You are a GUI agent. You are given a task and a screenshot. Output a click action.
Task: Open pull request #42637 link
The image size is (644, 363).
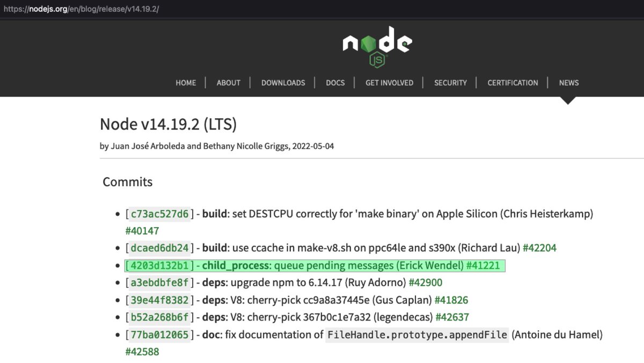452,317
